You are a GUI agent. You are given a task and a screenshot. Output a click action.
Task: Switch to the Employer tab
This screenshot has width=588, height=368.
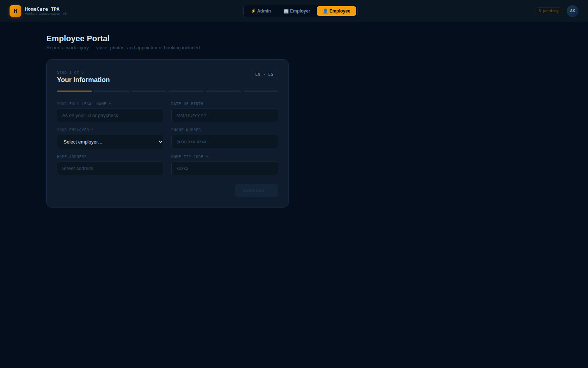297,11
